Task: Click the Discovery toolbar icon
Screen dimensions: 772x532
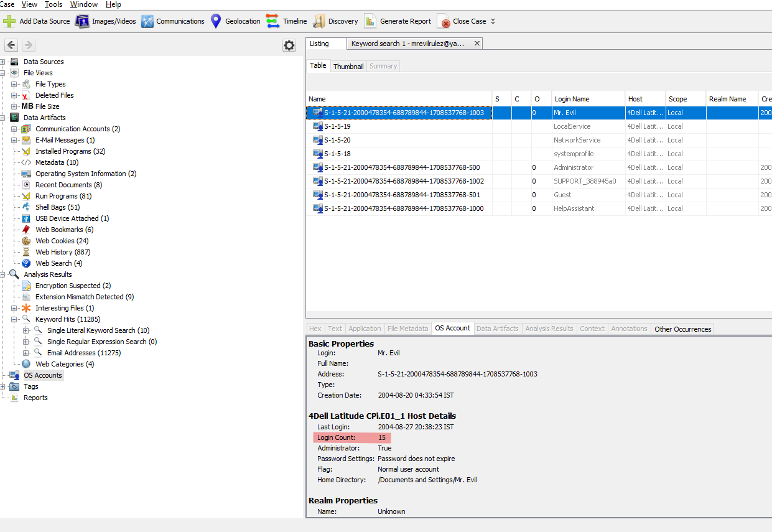Action: tap(319, 21)
